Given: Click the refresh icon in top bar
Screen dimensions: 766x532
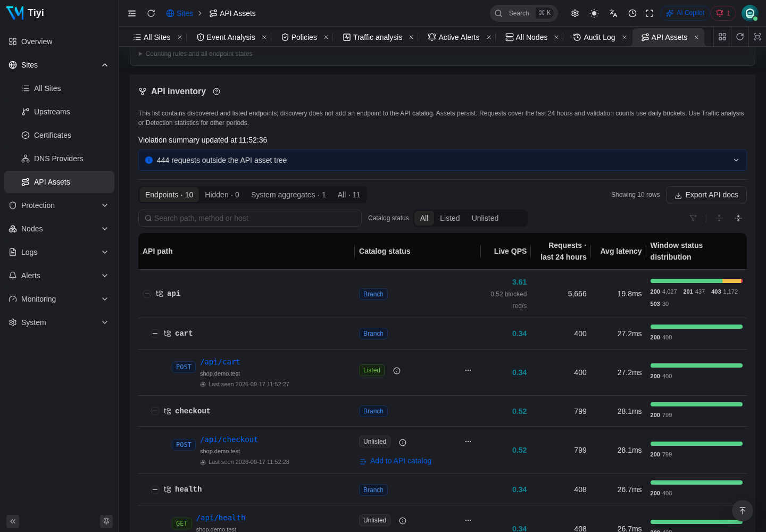Looking at the screenshot, I should click(151, 13).
